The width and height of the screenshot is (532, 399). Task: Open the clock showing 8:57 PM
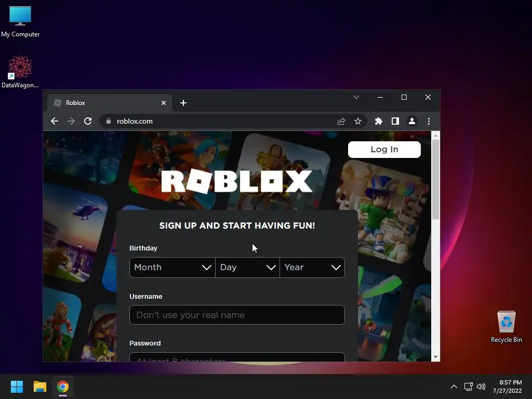(507, 387)
